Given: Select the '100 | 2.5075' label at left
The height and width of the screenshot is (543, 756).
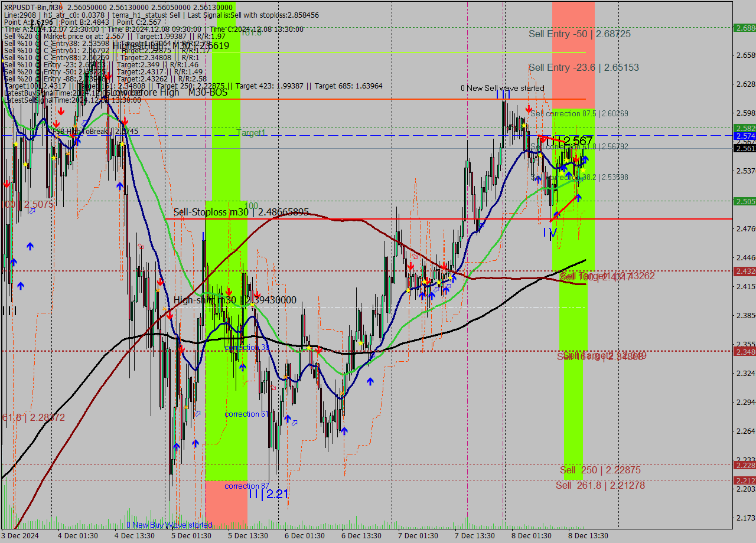Looking at the screenshot, I should pos(28,205).
